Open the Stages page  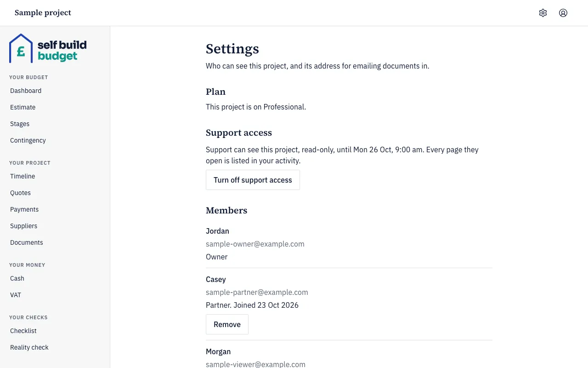tap(20, 124)
